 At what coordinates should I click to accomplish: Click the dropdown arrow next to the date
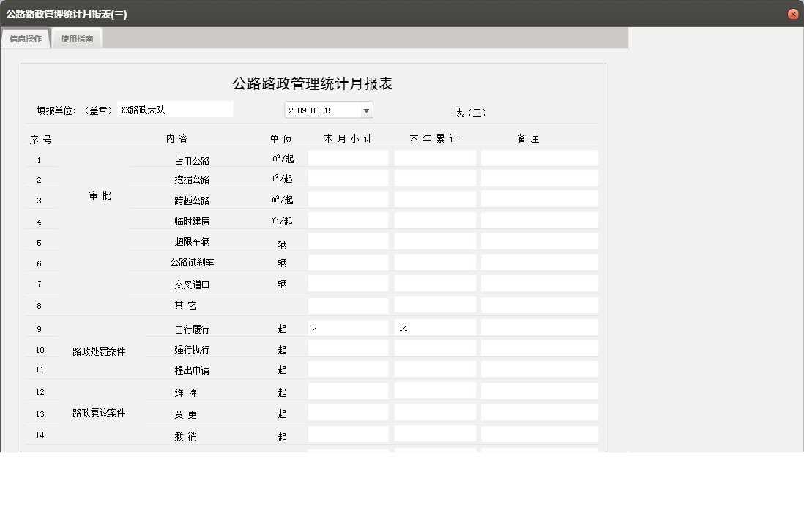pyautogui.click(x=366, y=110)
